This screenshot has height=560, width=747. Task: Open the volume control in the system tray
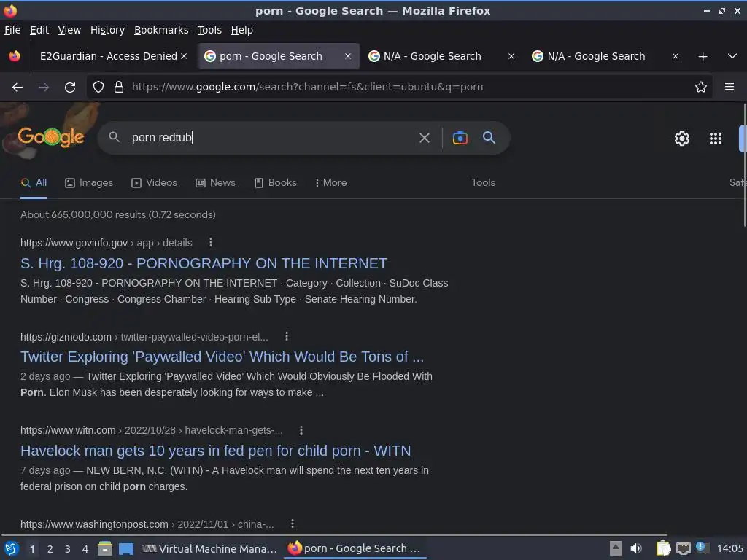click(636, 548)
